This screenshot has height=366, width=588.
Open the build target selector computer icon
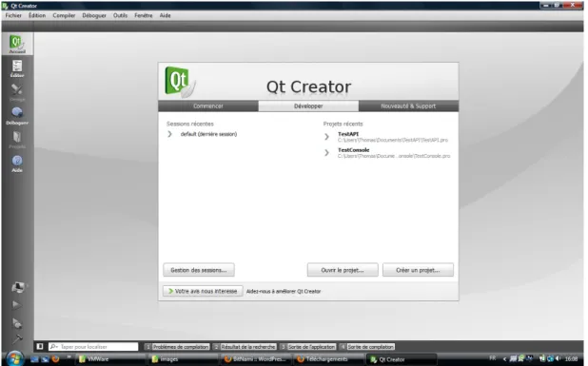[x=18, y=287]
